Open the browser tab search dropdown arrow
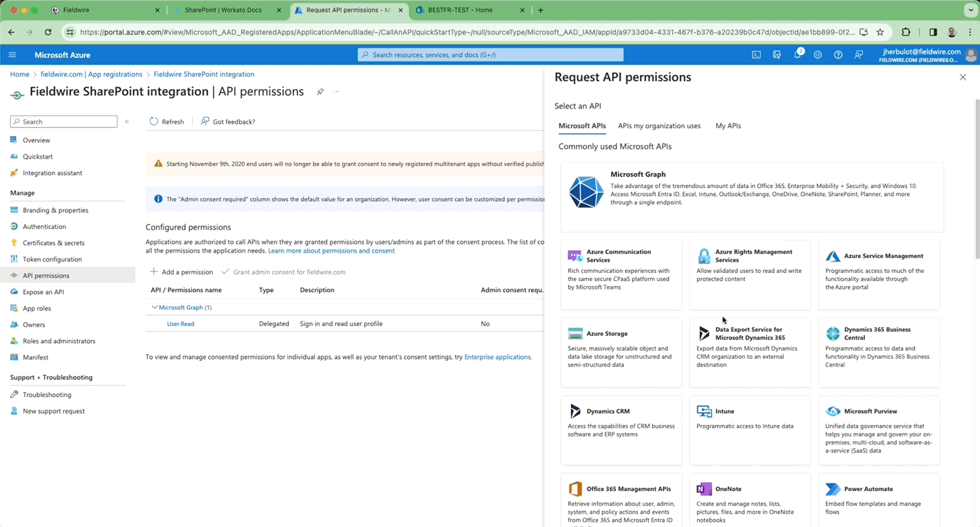The height and width of the screenshot is (527, 980). coord(970,10)
